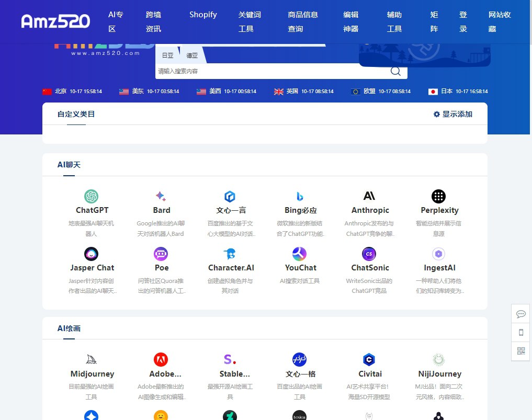This screenshot has height=420, width=532.
Task: Click the 登录 login link
Action: [463, 22]
